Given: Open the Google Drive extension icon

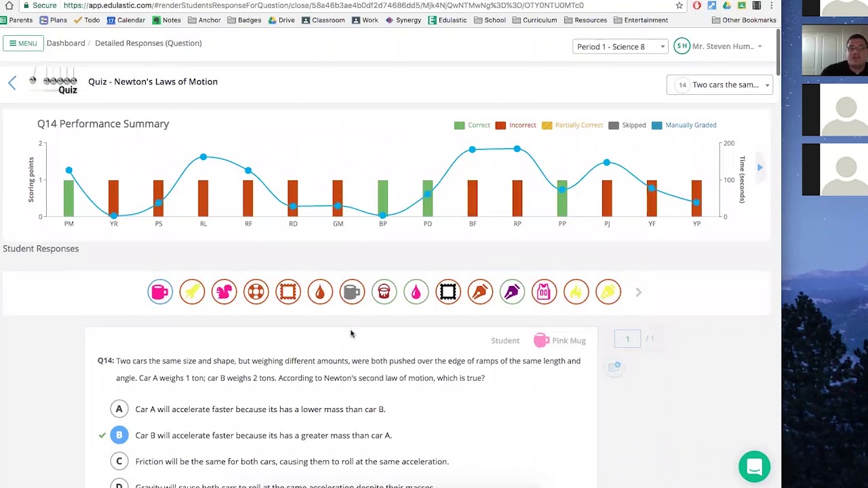Looking at the screenshot, I should point(726,5).
